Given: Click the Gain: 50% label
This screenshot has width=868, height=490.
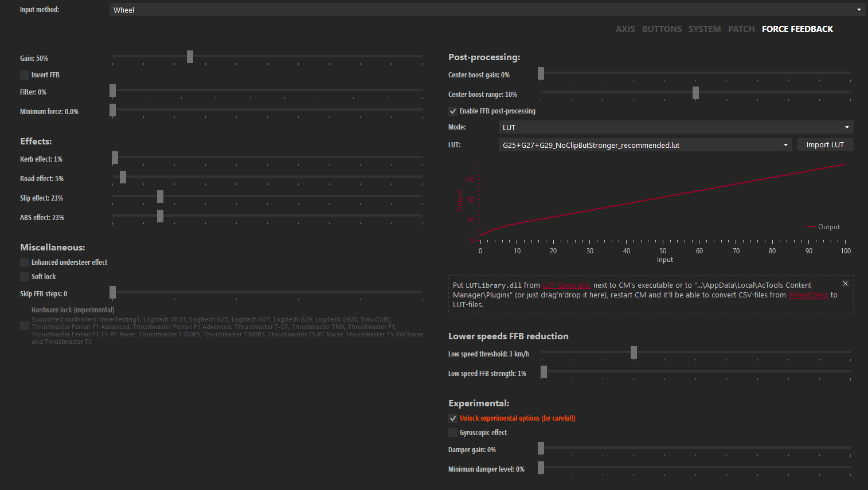Looking at the screenshot, I should coord(34,58).
